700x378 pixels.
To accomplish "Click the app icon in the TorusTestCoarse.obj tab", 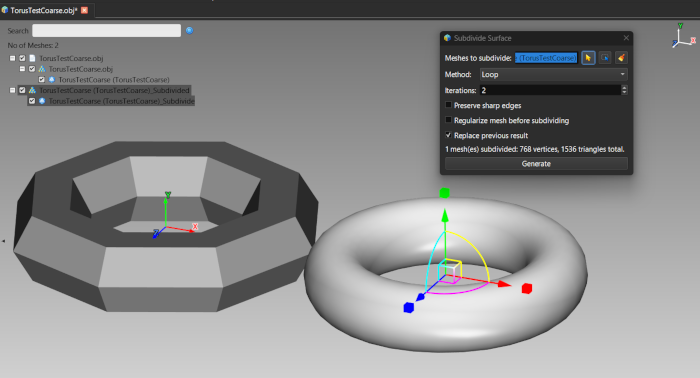I will pyautogui.click(x=5, y=10).
